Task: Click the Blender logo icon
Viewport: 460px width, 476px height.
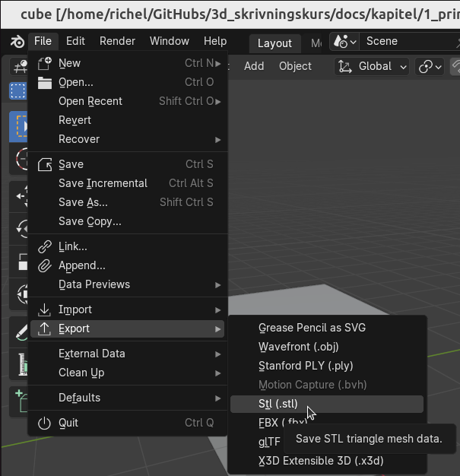Action: pyautogui.click(x=17, y=42)
